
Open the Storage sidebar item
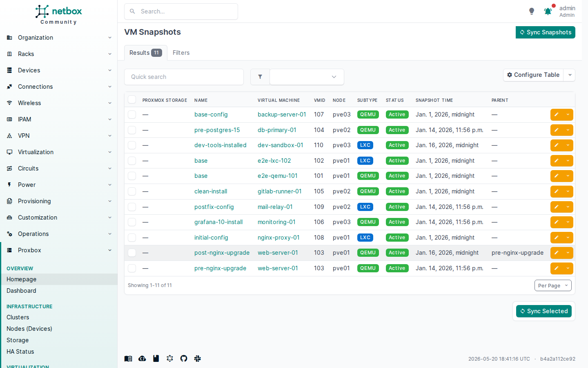(x=59, y=340)
